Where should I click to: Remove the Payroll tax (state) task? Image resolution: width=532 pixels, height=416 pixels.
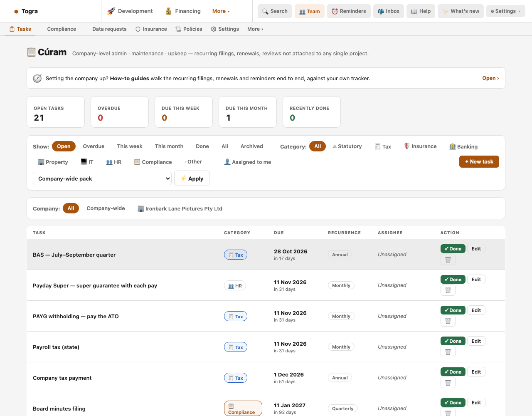point(448,352)
